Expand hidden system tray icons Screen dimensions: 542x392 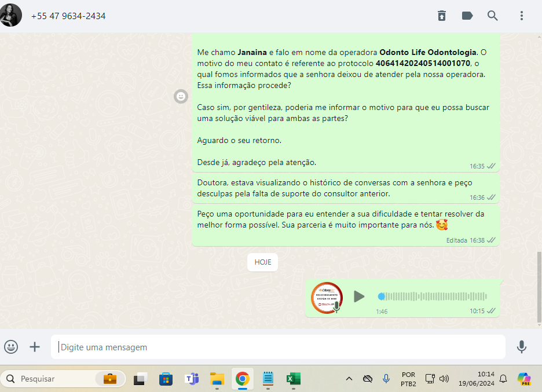coord(349,379)
